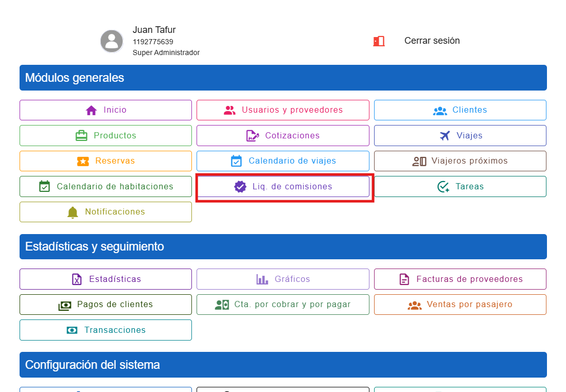Click the house icon next to Inicio

tap(91, 110)
